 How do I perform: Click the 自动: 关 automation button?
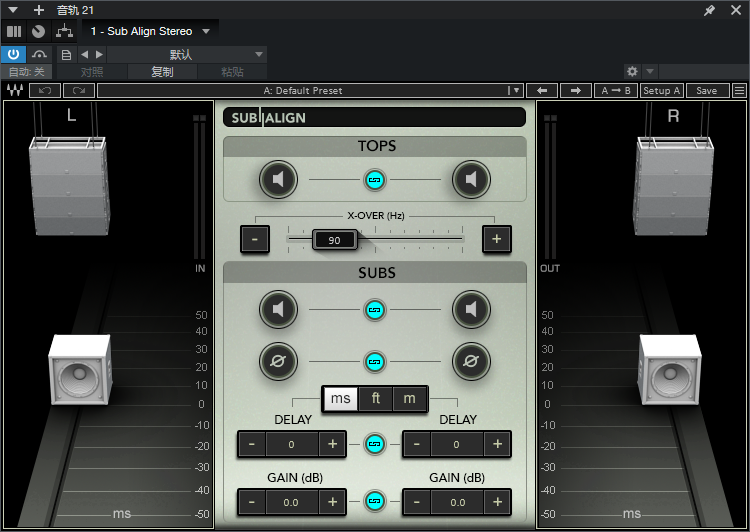point(27,72)
